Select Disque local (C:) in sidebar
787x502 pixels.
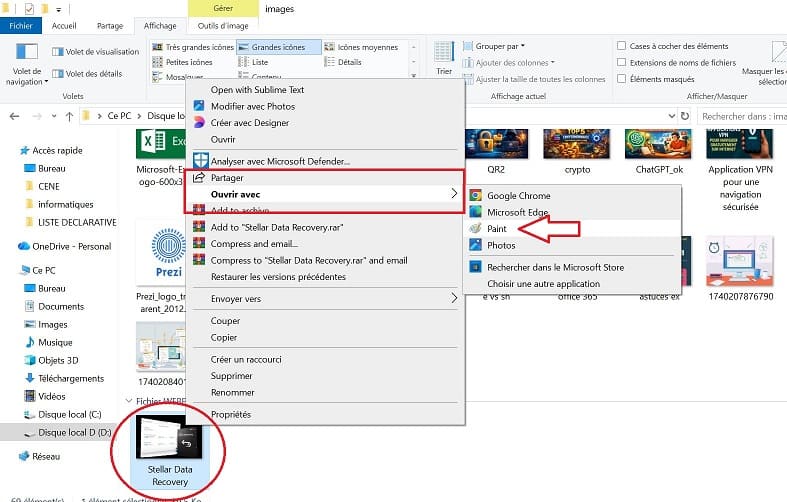tap(63, 415)
